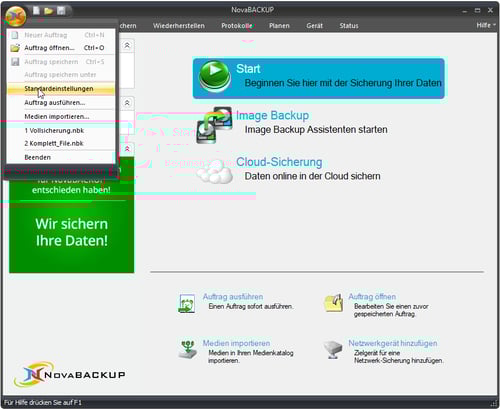Close the NovaBACKUP window

click(x=490, y=11)
